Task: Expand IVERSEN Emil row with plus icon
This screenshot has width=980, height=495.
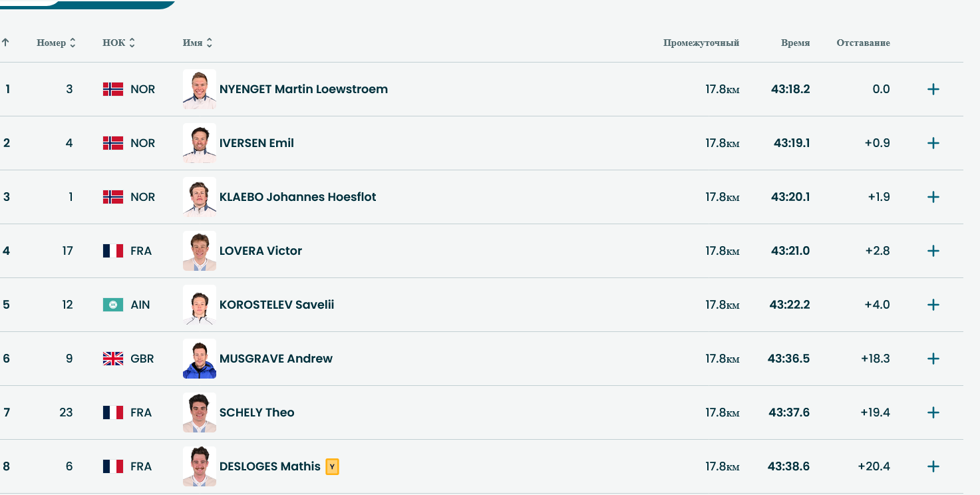Action: pyautogui.click(x=933, y=143)
